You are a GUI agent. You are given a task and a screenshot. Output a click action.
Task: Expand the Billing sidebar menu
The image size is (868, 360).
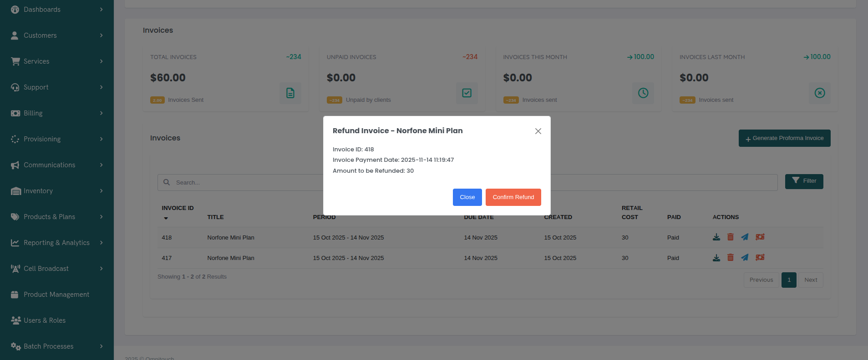tap(57, 113)
